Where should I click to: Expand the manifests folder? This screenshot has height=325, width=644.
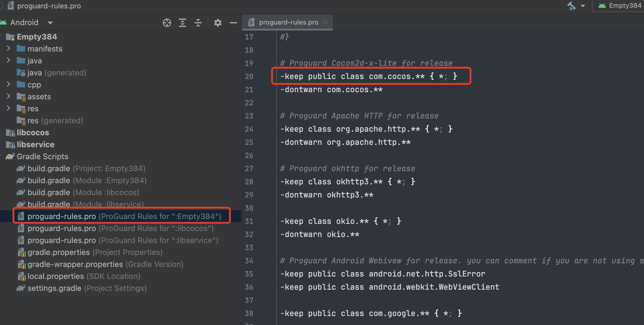(x=8, y=48)
